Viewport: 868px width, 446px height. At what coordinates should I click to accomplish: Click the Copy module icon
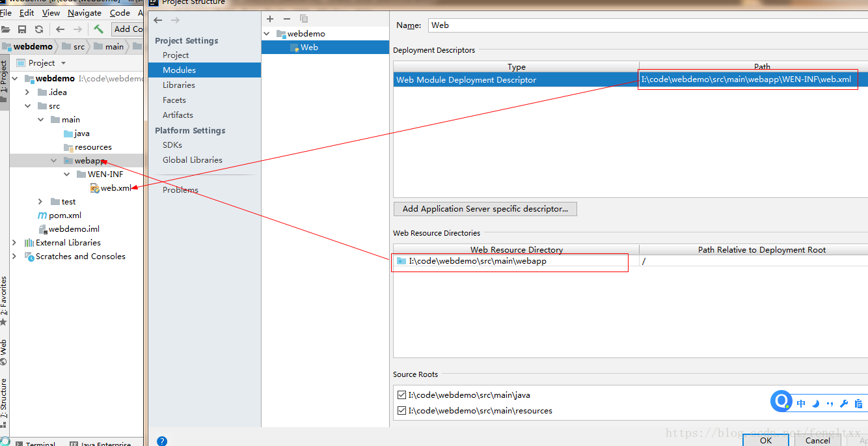tap(304, 19)
